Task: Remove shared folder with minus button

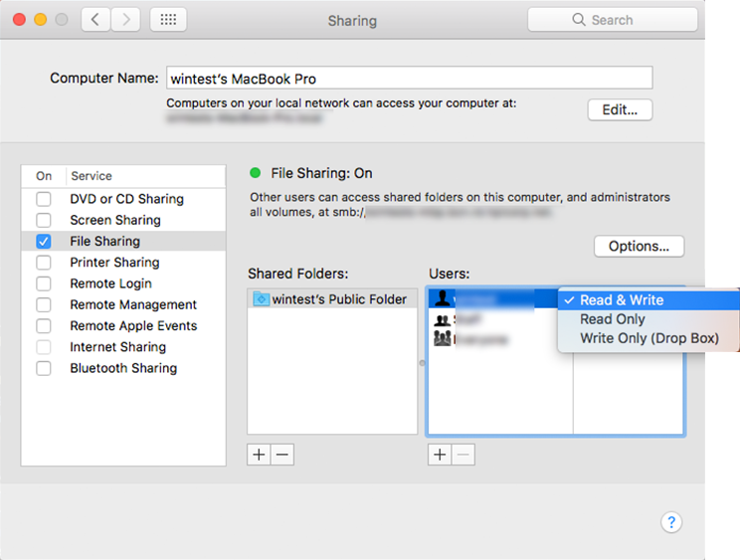Action: click(x=282, y=454)
